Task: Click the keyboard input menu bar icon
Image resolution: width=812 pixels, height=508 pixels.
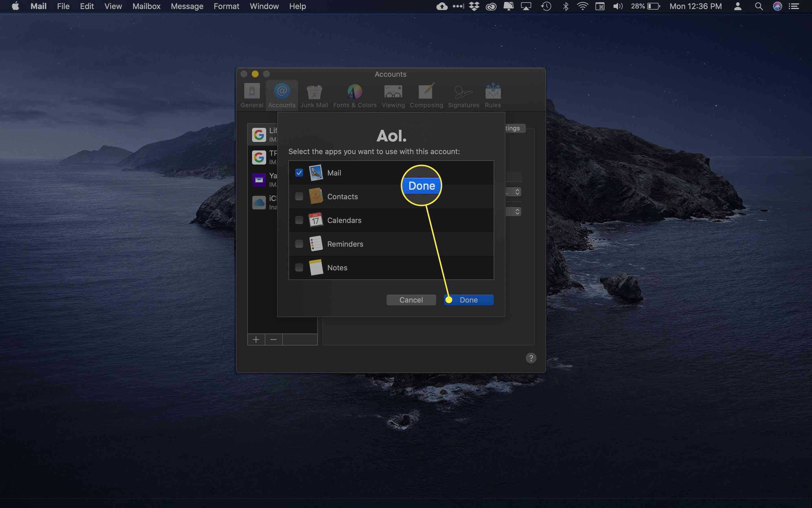Action: point(600,6)
